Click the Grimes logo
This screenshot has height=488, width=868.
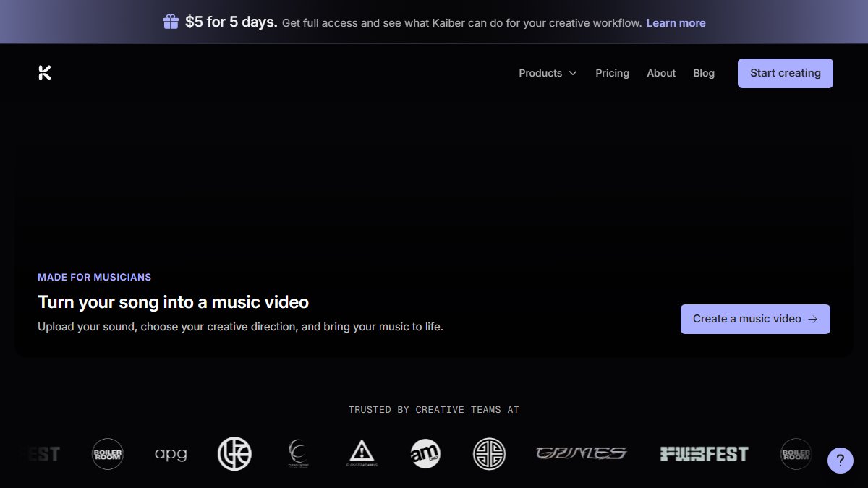pos(581,454)
